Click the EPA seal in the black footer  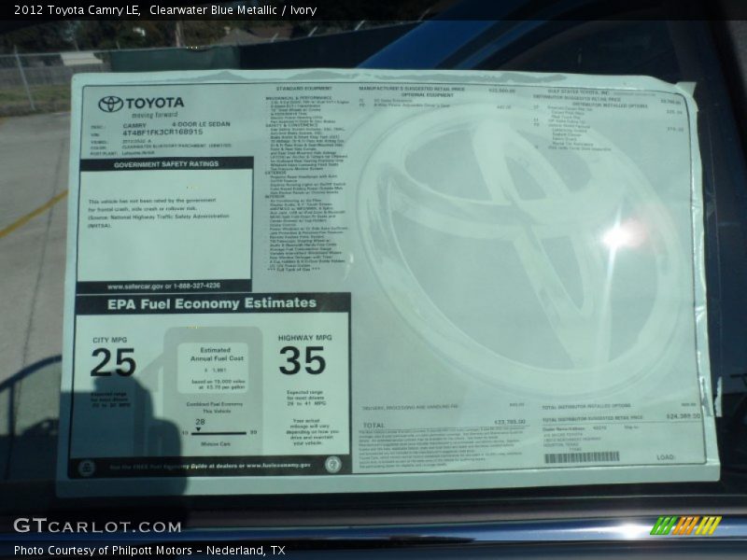click(87, 466)
